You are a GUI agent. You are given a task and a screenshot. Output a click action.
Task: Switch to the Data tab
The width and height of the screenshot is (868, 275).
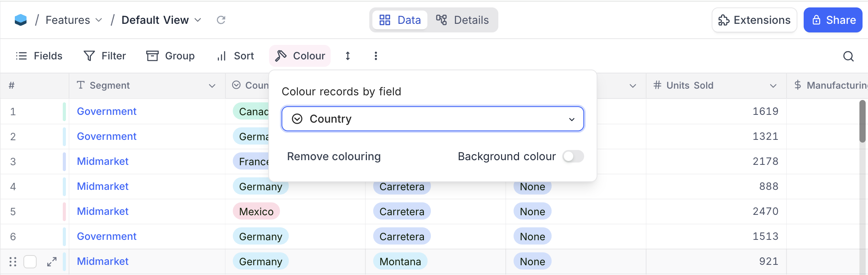pos(400,20)
